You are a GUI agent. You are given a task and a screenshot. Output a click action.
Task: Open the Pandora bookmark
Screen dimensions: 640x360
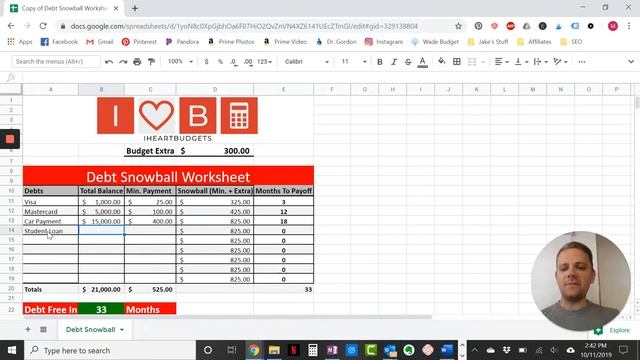[x=182, y=42]
